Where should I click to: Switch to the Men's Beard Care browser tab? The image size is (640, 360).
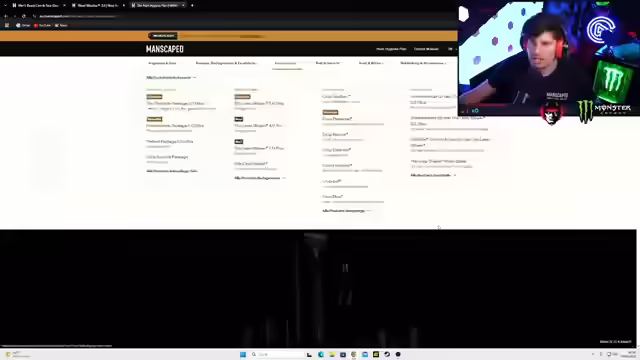(38, 5)
